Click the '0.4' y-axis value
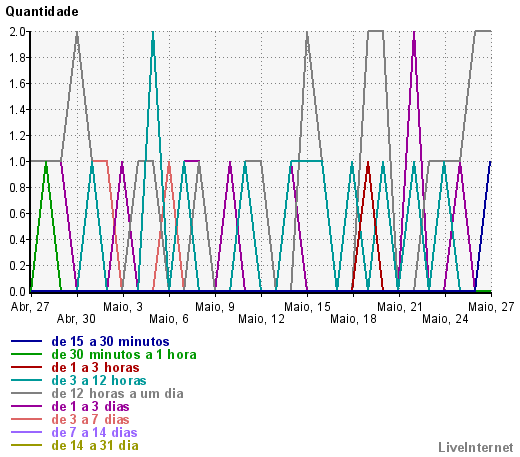 click(x=18, y=240)
